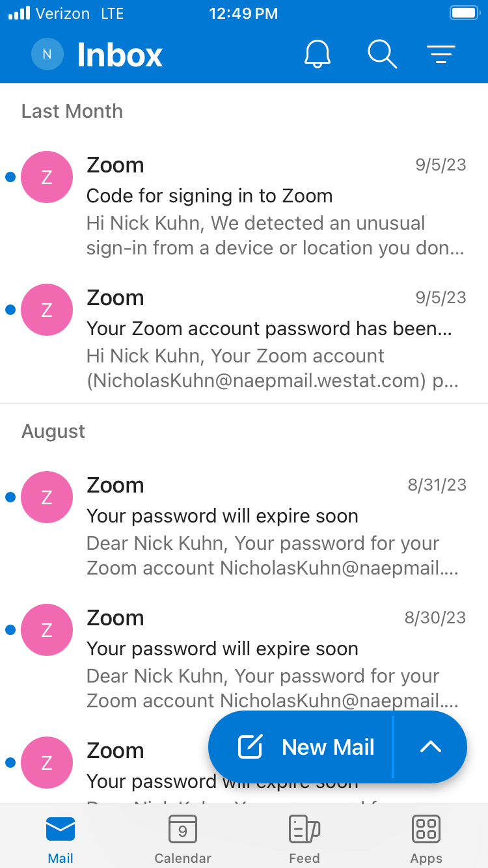Screen dimensions: 488x868
Task: Open the Calendar tab icon
Action: (183, 830)
